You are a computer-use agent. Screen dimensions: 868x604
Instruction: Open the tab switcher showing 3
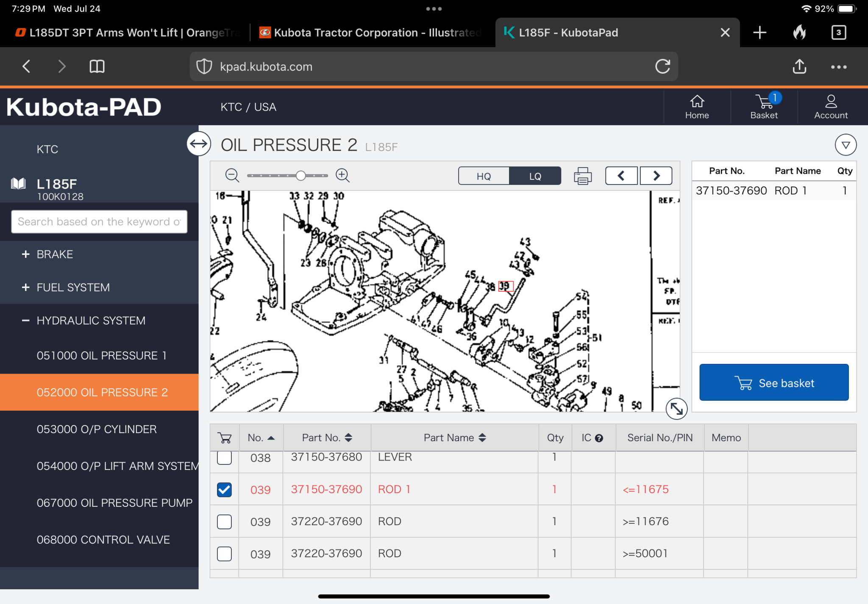pos(839,32)
